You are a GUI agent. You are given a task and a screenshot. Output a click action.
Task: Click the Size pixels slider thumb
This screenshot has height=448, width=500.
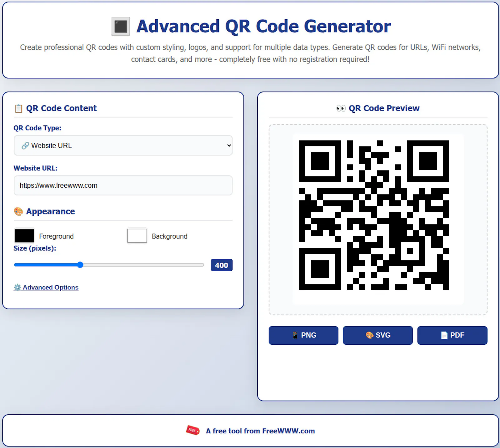point(80,265)
